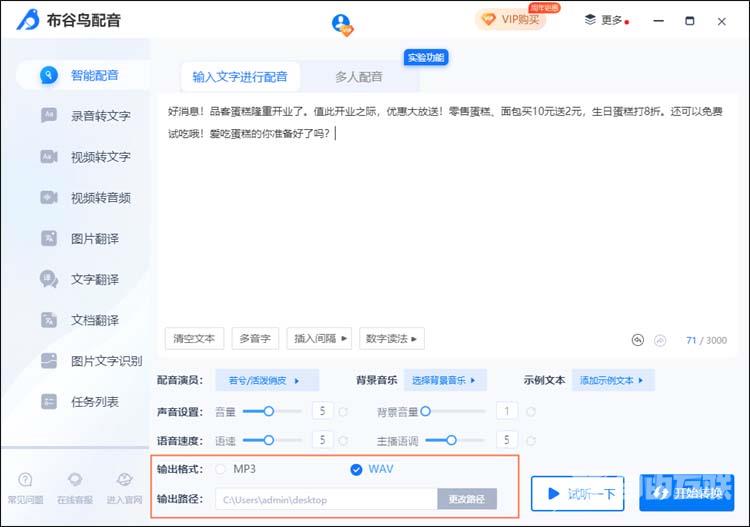This screenshot has height=527, width=750.
Task: Click the 更改路径 button
Action: coord(467,499)
